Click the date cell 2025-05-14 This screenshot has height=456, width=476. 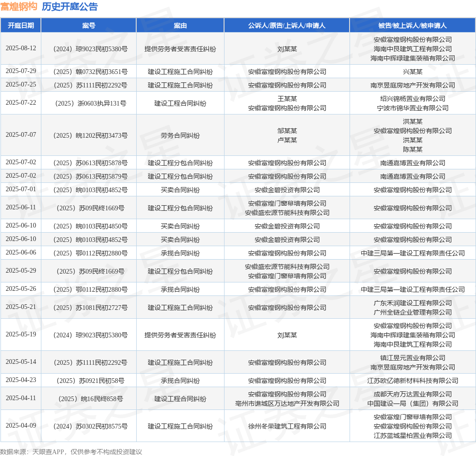tap(20, 362)
